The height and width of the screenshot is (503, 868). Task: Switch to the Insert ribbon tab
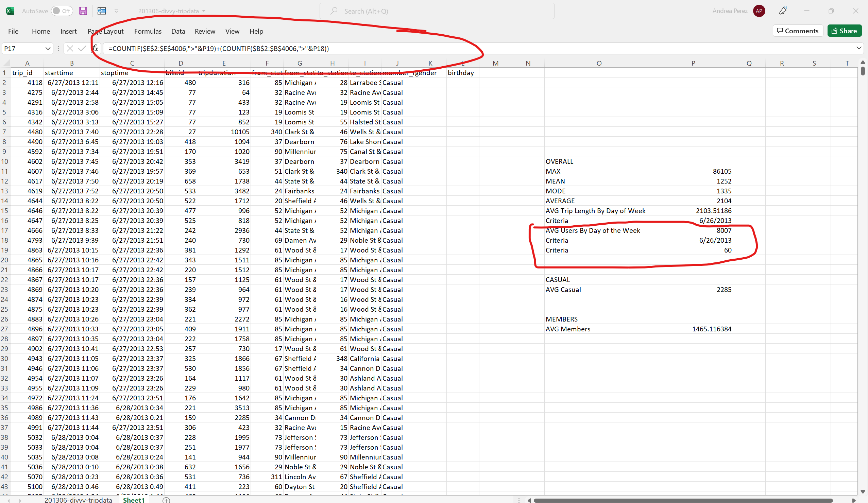point(68,31)
